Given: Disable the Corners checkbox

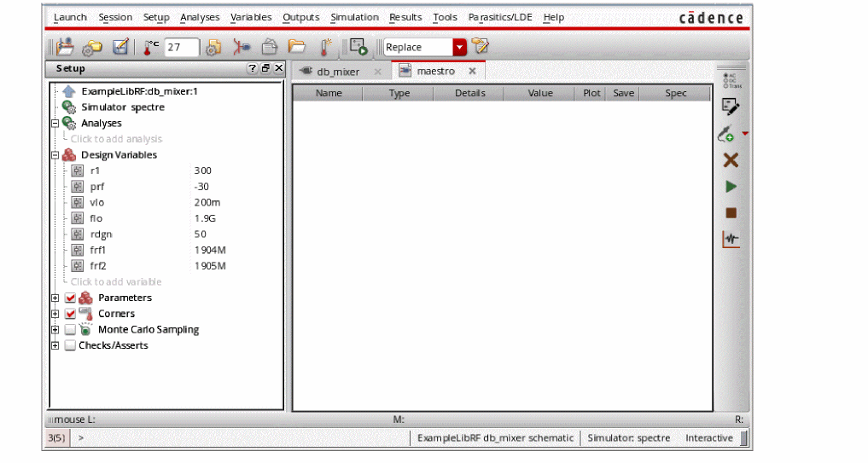Looking at the screenshot, I should coord(70,314).
